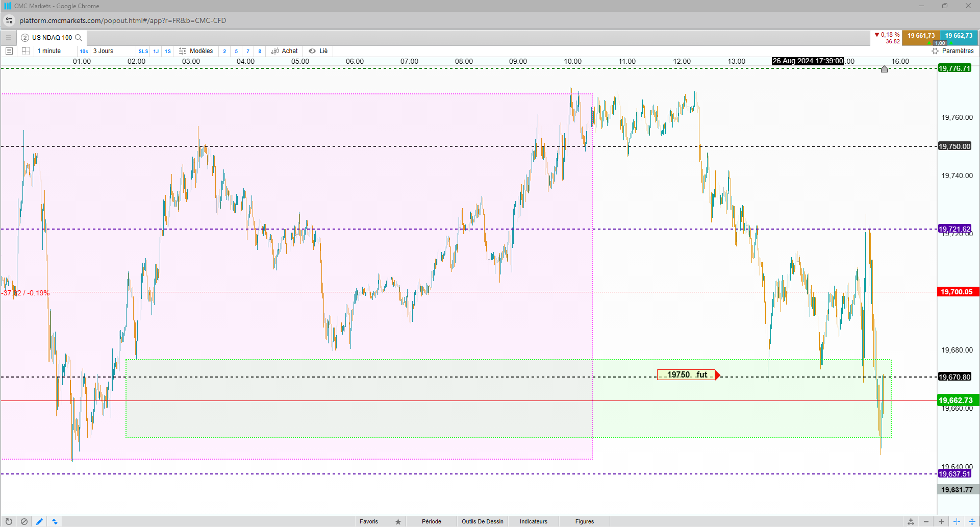The image size is (980, 527).
Task: Expand the Modèles templates menu
Action: point(196,51)
